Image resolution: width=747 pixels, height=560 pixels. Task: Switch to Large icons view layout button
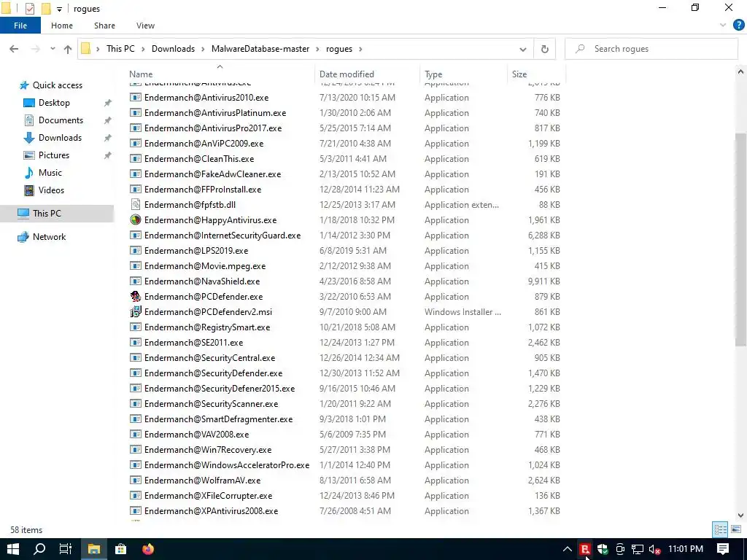(736, 529)
